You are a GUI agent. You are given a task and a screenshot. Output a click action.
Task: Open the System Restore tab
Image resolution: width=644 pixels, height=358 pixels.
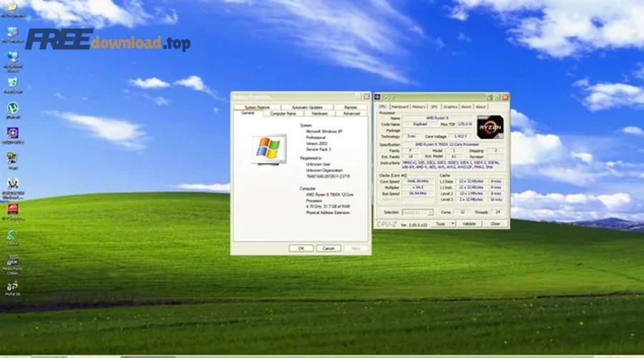(x=257, y=107)
